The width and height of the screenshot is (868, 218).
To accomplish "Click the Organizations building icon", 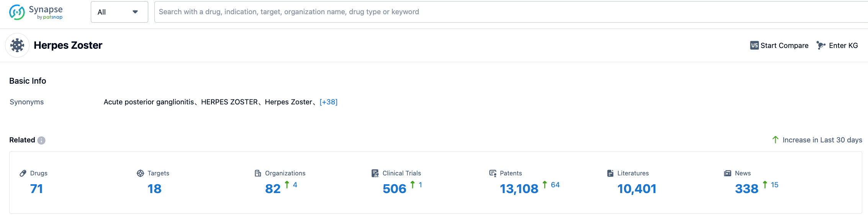I will pos(258,173).
